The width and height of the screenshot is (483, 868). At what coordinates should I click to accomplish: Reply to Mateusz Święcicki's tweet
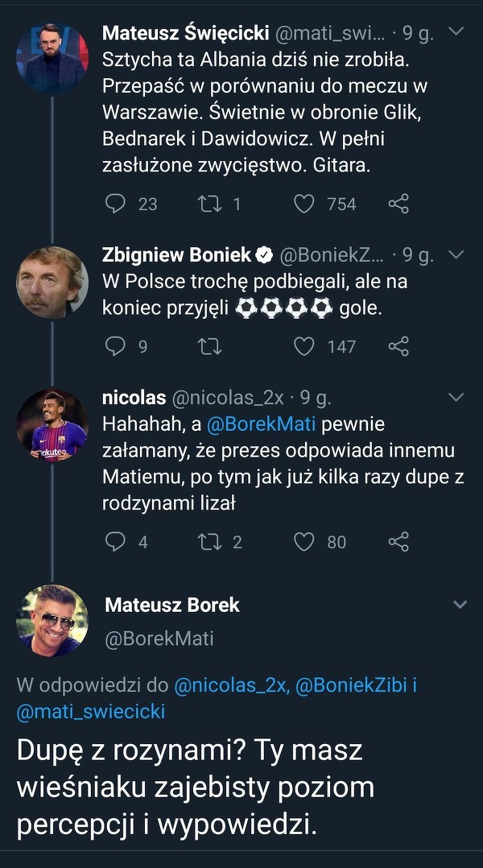pos(116,204)
